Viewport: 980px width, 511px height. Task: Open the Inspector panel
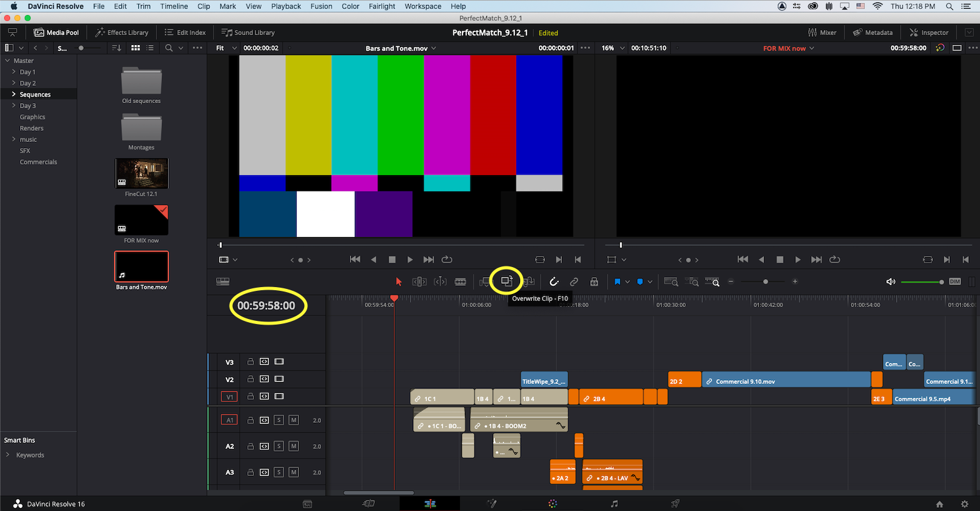pos(929,32)
